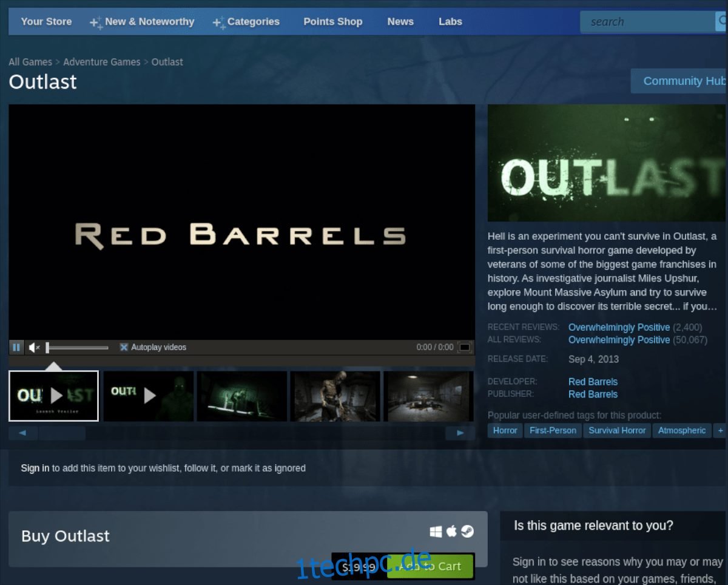Screen dimensions: 728x585
Task: View the screenshot thumbnail of the standing figure
Action: coord(335,396)
